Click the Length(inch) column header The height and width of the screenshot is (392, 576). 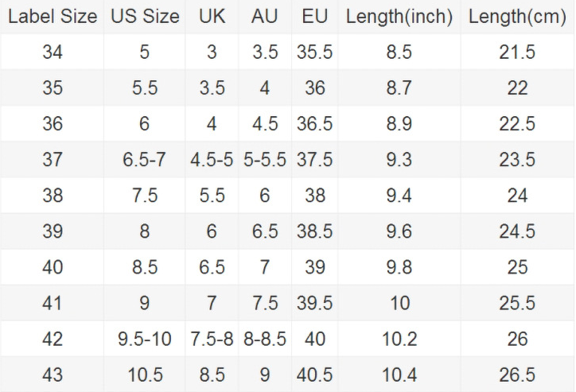(399, 17)
